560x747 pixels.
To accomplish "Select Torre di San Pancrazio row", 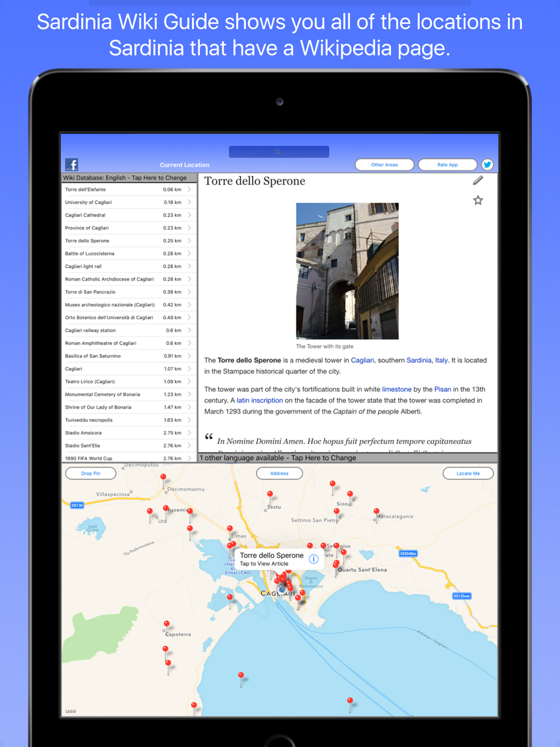I will [x=129, y=292].
